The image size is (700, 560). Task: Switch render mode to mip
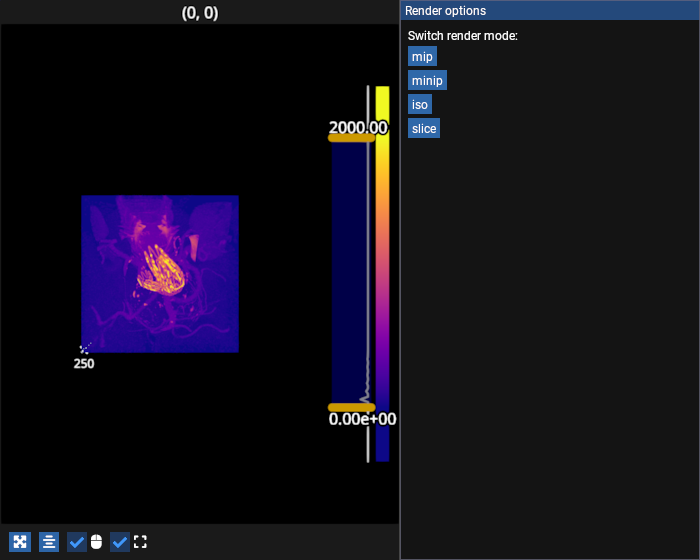pos(422,57)
